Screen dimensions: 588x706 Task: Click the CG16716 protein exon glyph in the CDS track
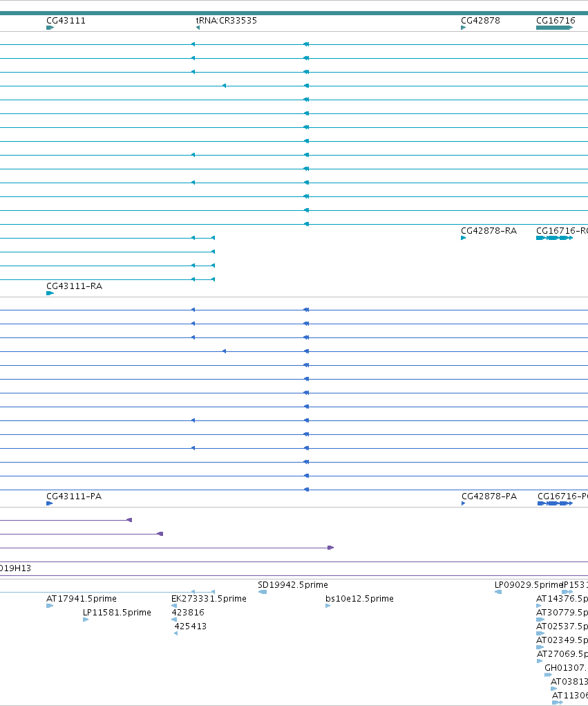point(555,504)
